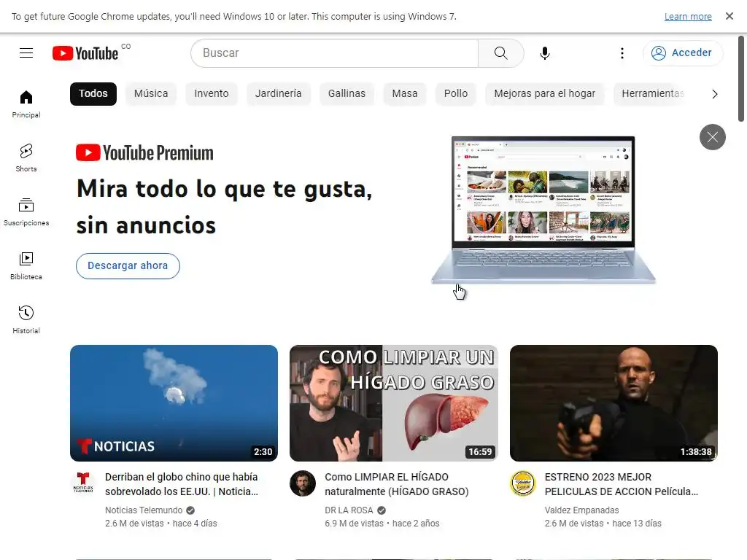Open Valdez Empanadas channel name
The height and width of the screenshot is (560, 747).
(x=581, y=510)
